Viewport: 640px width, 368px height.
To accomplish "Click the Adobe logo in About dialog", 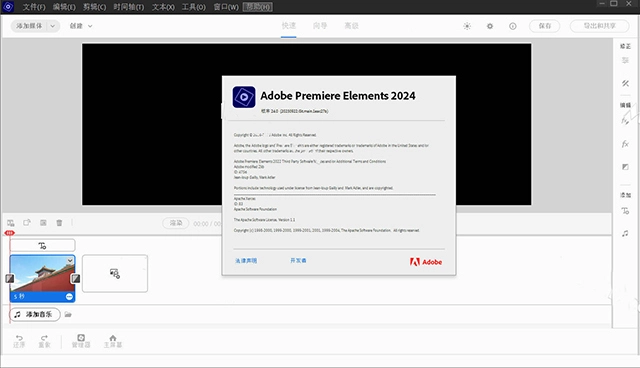I will (426, 262).
